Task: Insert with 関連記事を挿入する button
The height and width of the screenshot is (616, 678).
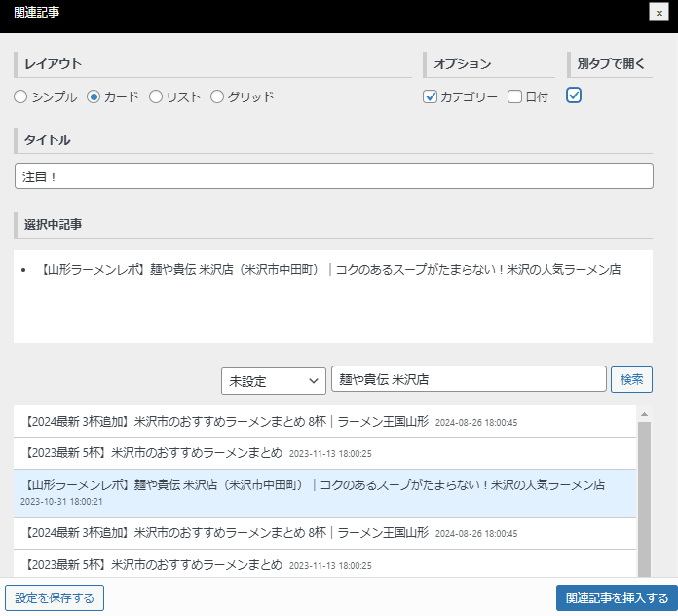Action: pyautogui.click(x=617, y=597)
